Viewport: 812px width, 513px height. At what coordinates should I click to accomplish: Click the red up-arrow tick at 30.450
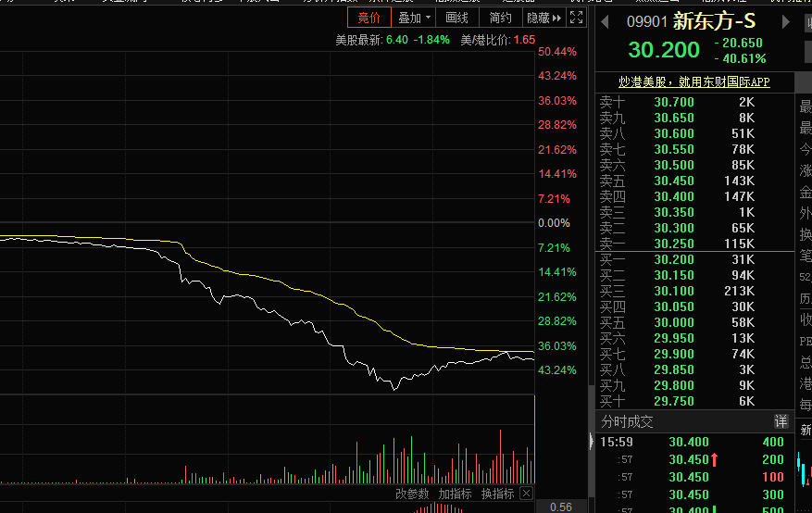714,459
